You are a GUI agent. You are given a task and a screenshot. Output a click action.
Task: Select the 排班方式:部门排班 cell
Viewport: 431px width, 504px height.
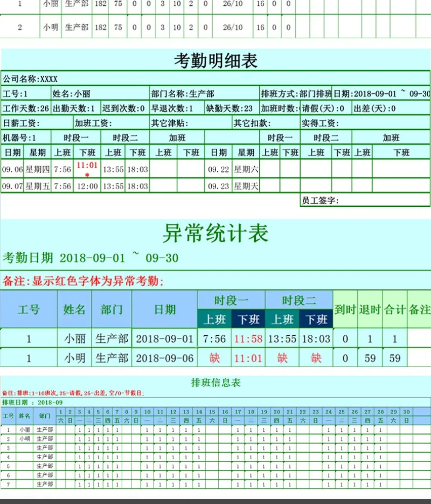click(x=296, y=94)
